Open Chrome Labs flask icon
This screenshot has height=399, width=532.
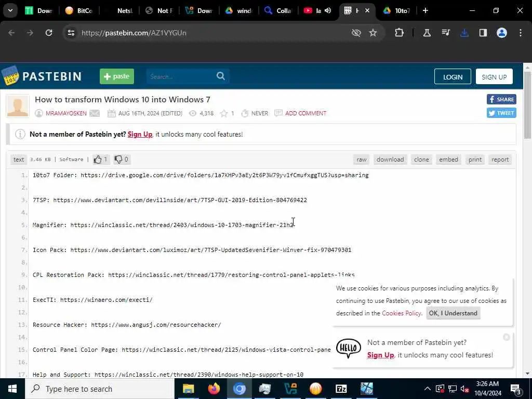coord(427,33)
